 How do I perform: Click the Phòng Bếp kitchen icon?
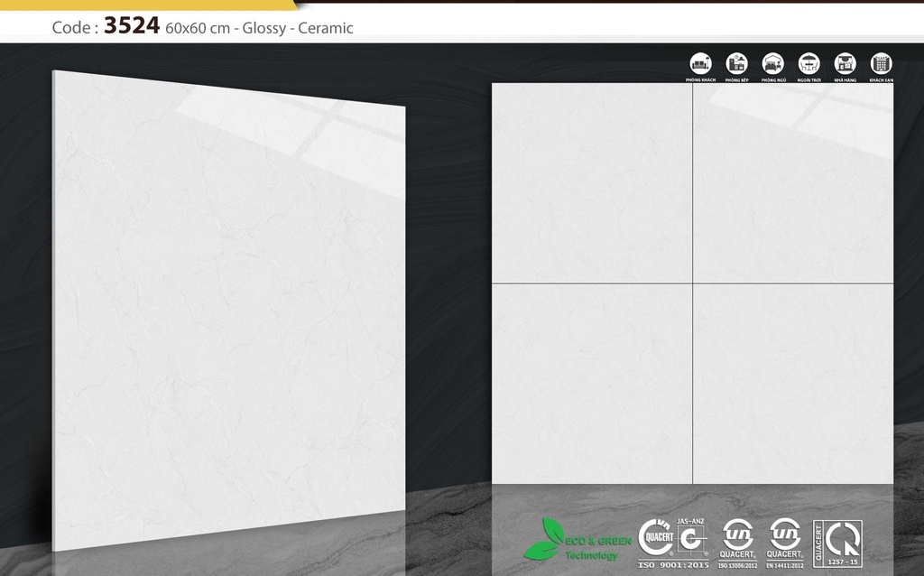pyautogui.click(x=736, y=63)
